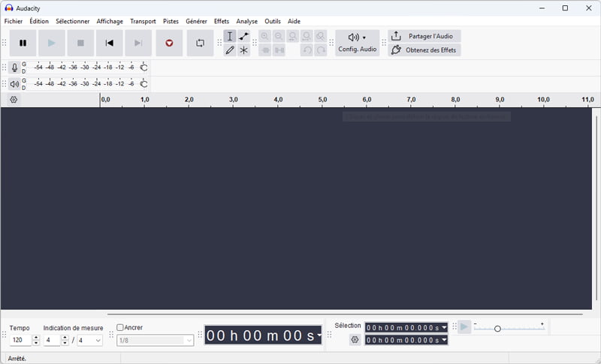The width and height of the screenshot is (601, 364).
Task: Open the Effets menu
Action: 222,22
